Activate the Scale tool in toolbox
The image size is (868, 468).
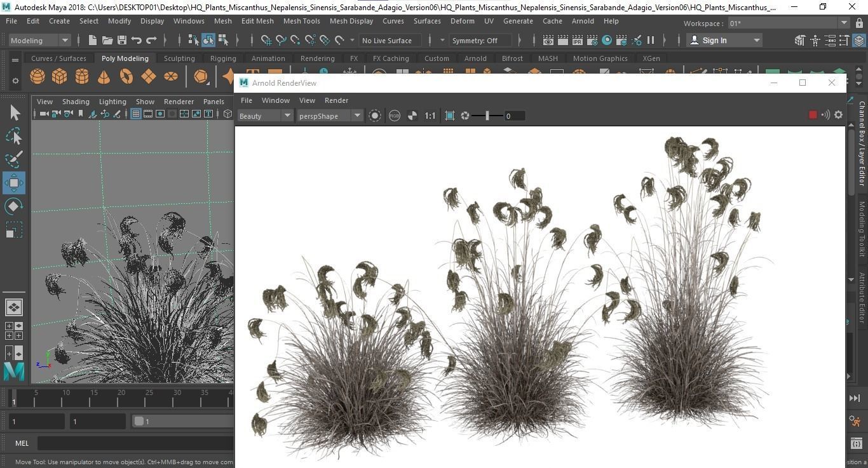pyautogui.click(x=14, y=229)
